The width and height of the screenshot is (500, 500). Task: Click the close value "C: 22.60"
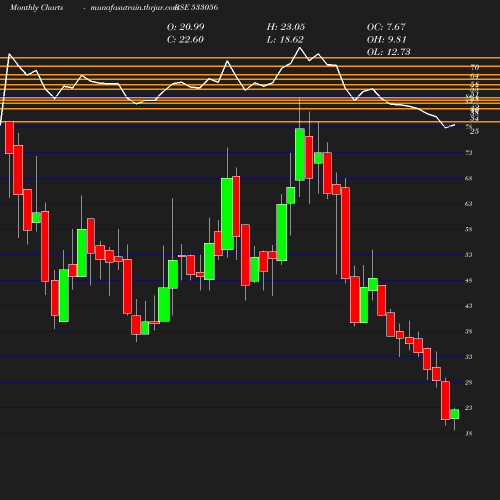(x=185, y=39)
